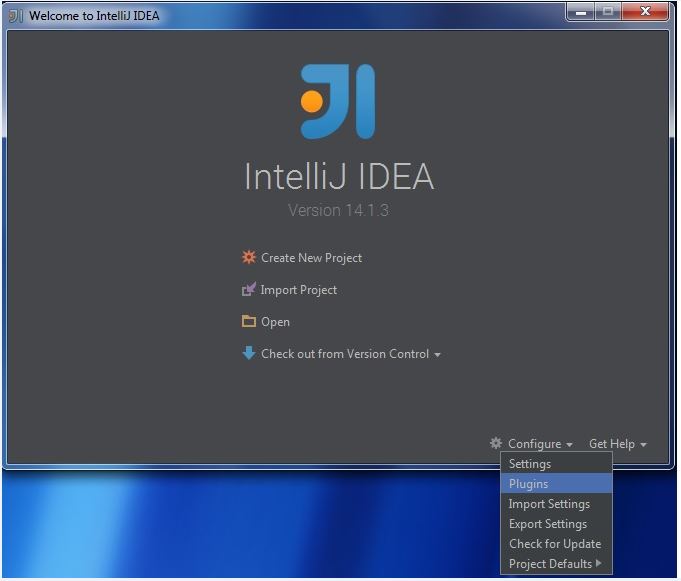Toggle the Configure dropdown
Image resolution: width=681 pixels, height=581 pixels.
[535, 444]
